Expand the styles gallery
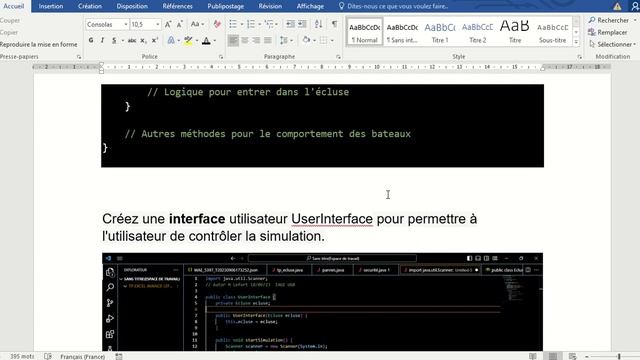Viewport: 640px width, 360px height. pyautogui.click(x=576, y=42)
